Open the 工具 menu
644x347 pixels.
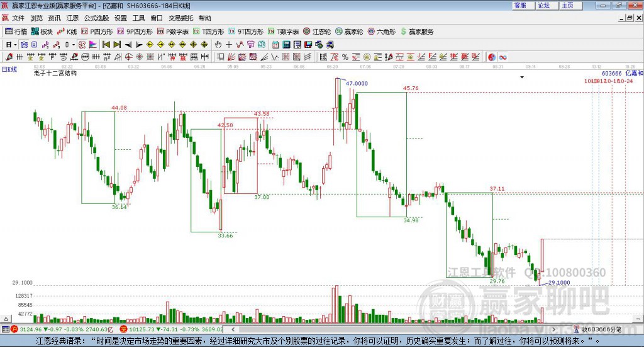(x=138, y=18)
